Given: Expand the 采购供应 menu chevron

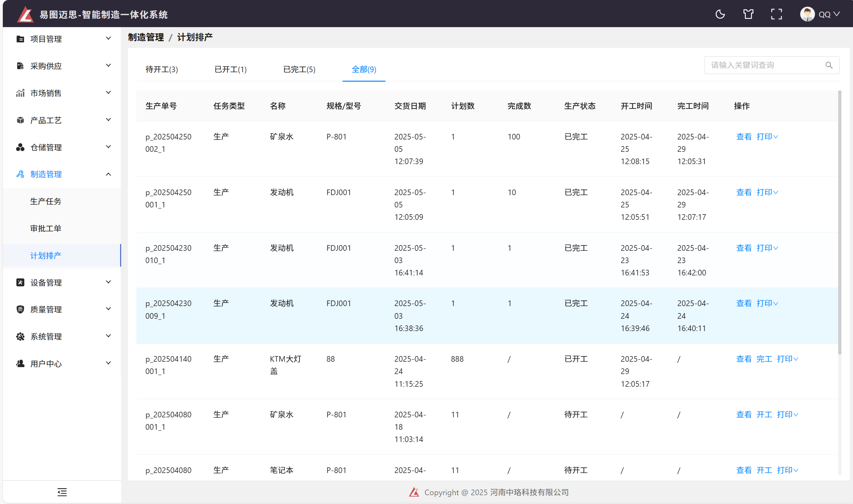Looking at the screenshot, I should [x=108, y=66].
